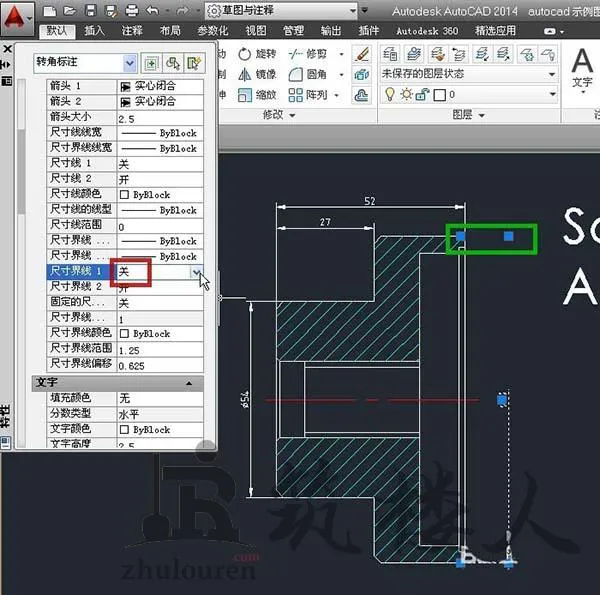This screenshot has height=595, width=600.
Task: Click the Layer Previous icon
Action: point(458,54)
